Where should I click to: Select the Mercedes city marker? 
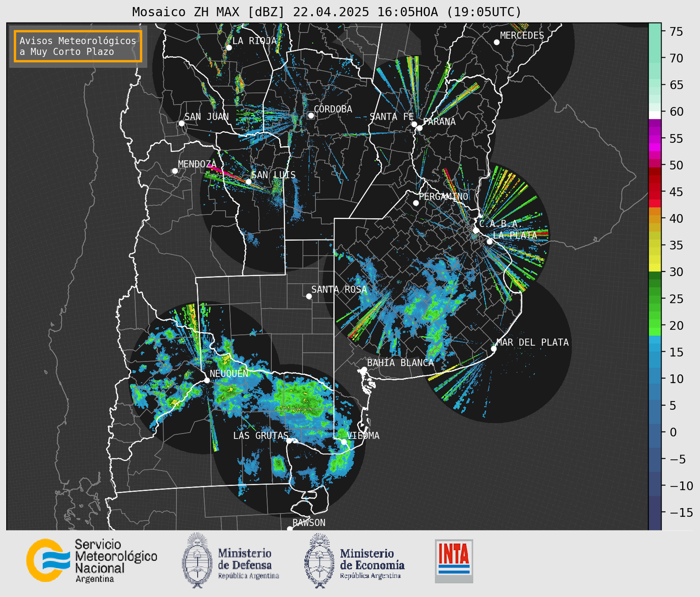point(496,42)
